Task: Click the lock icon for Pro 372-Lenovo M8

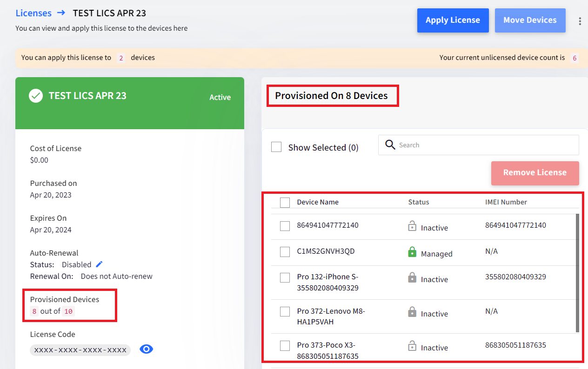Action: (x=412, y=312)
